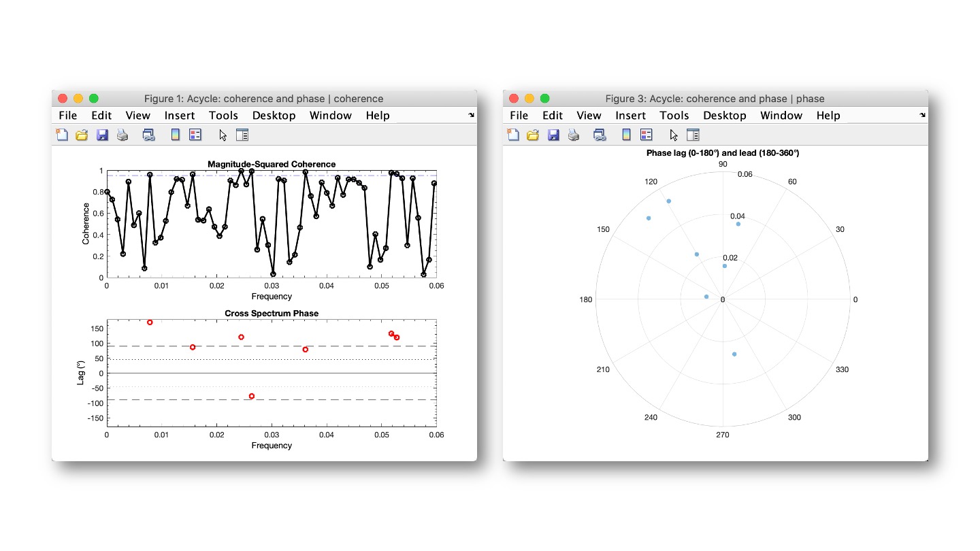Open Property Inspector in phase window toolbar

(x=693, y=135)
